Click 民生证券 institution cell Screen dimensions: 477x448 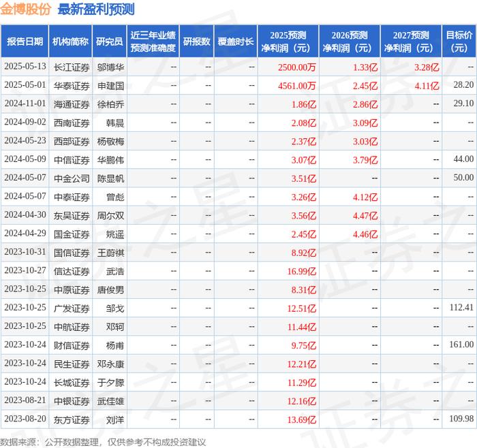pos(72,364)
